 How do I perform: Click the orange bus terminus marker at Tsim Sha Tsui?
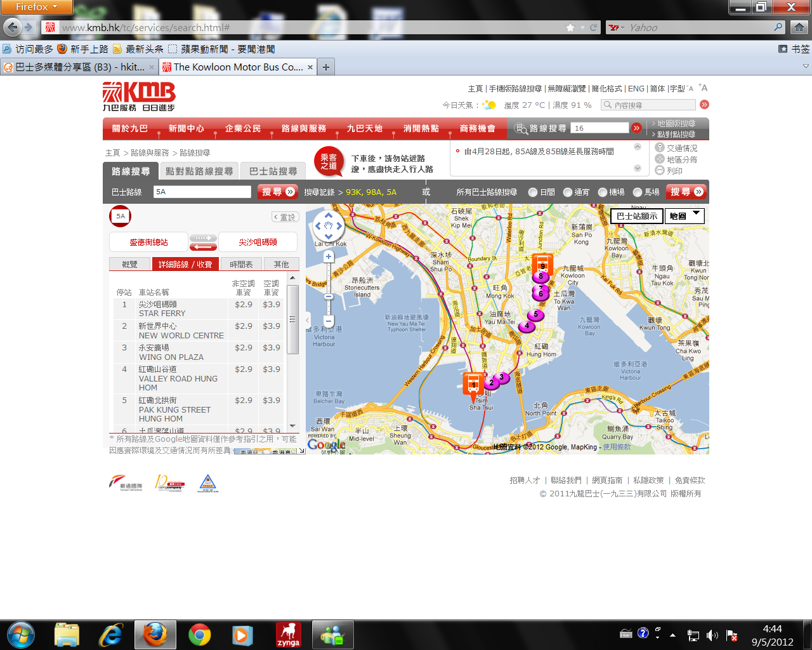(x=473, y=383)
